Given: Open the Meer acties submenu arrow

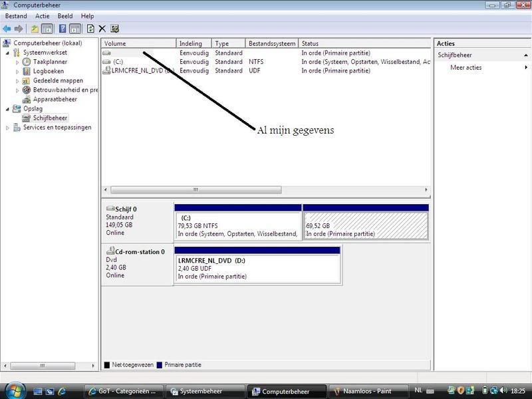Looking at the screenshot, I should (526, 67).
